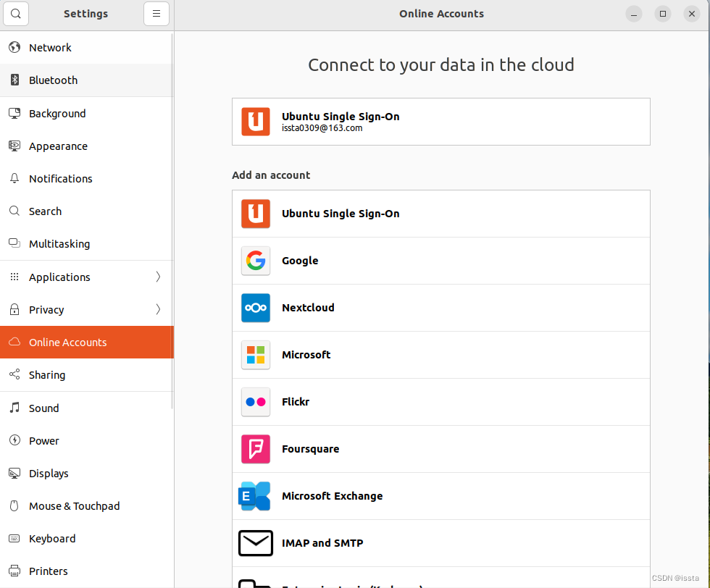Click the IMAP and SMTP envelope icon
This screenshot has height=588, width=710.
256,543
